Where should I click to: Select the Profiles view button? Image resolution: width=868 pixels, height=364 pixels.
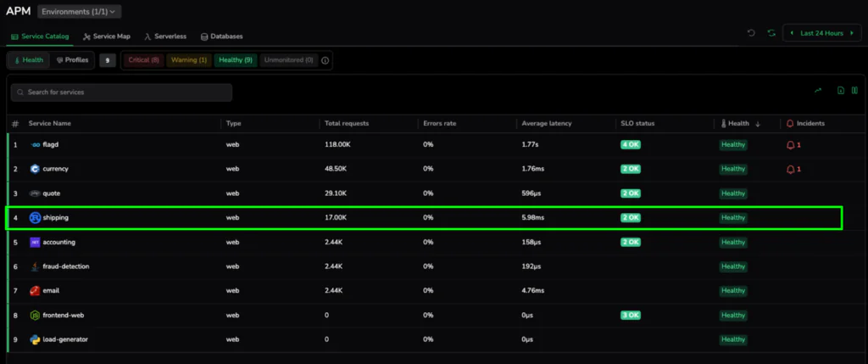click(x=72, y=60)
